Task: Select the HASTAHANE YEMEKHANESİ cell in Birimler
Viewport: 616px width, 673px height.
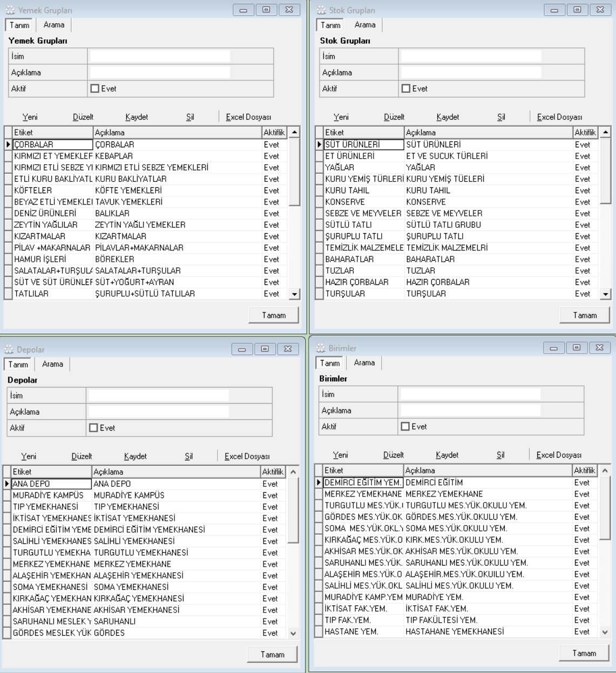Action: coord(488,631)
